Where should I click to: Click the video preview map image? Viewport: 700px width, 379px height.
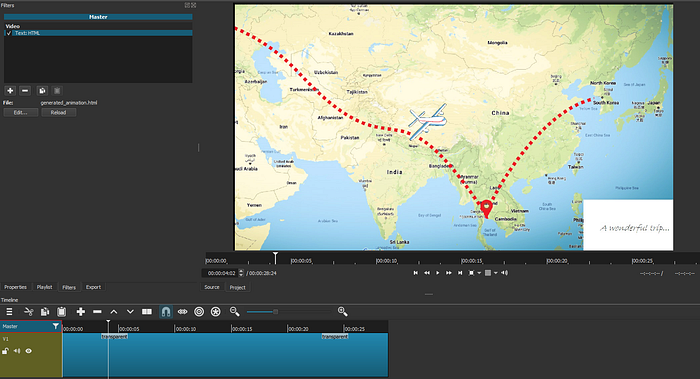454,127
